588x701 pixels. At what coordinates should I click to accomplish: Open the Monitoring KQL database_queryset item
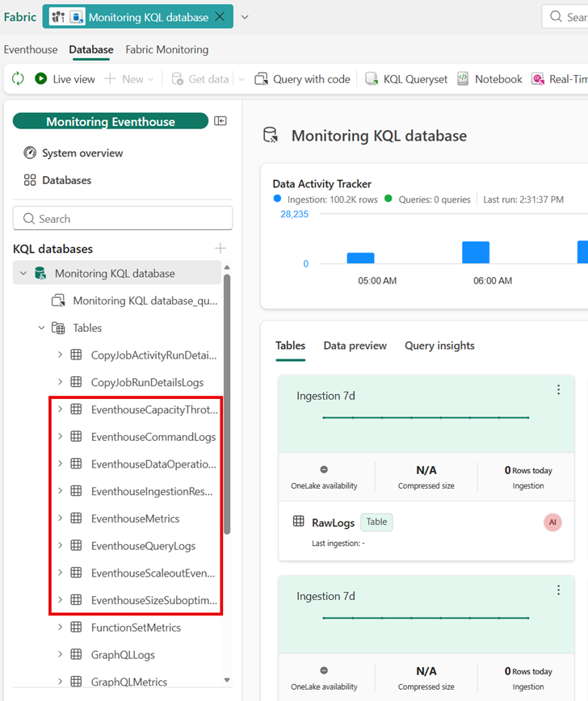(x=135, y=301)
